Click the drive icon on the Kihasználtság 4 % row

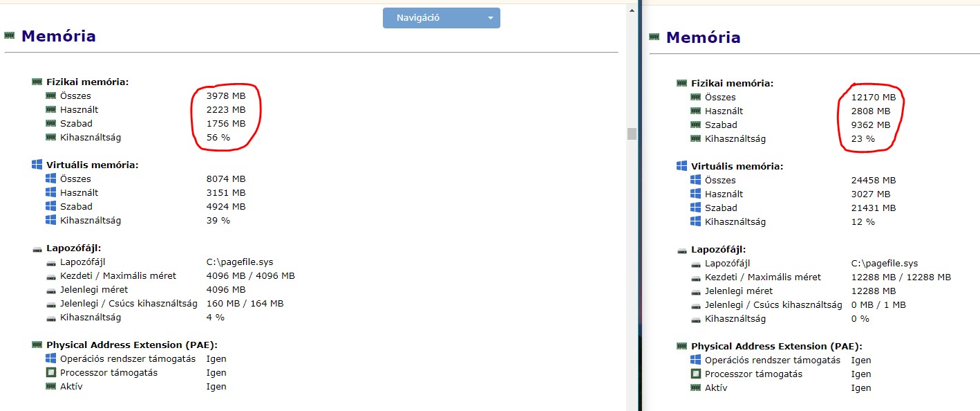(51, 318)
